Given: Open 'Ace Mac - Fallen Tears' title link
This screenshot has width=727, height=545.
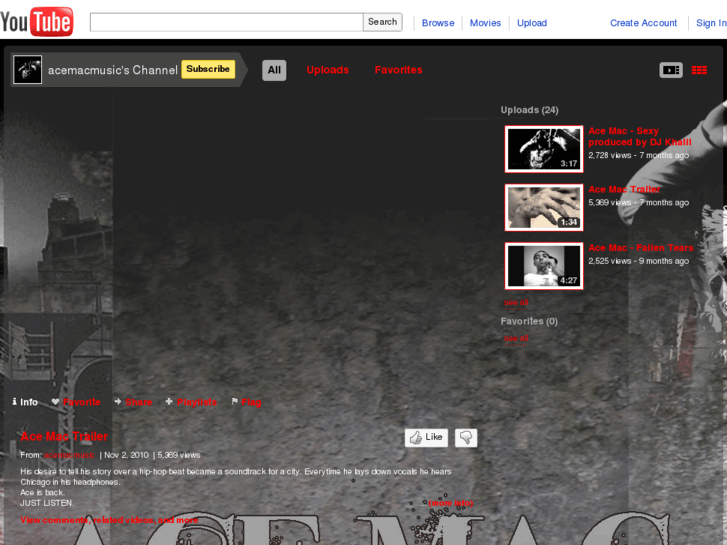Looking at the screenshot, I should click(x=641, y=248).
